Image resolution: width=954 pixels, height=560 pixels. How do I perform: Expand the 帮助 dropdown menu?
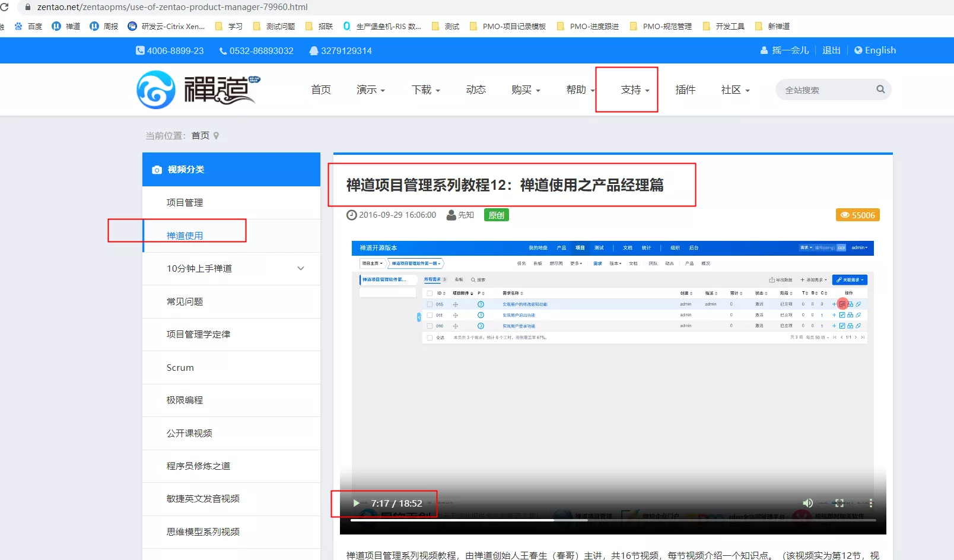pos(581,90)
